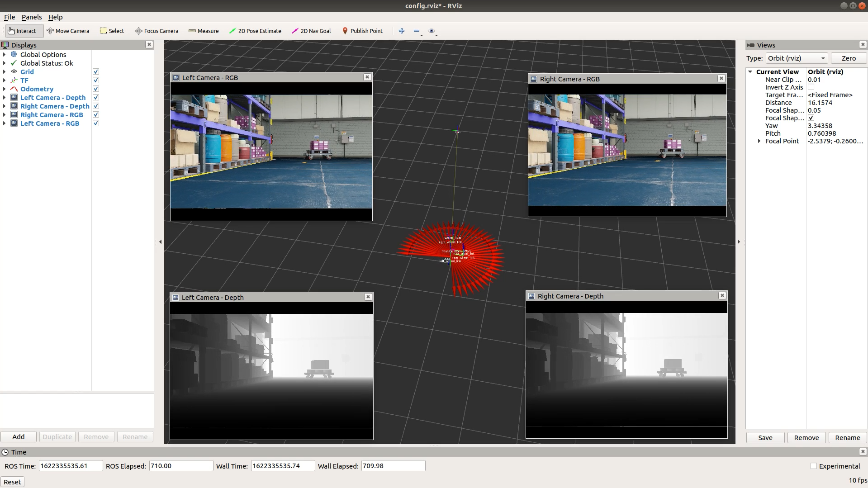The width and height of the screenshot is (868, 488).
Task: Expand the Global Options tree item
Action: 5,55
